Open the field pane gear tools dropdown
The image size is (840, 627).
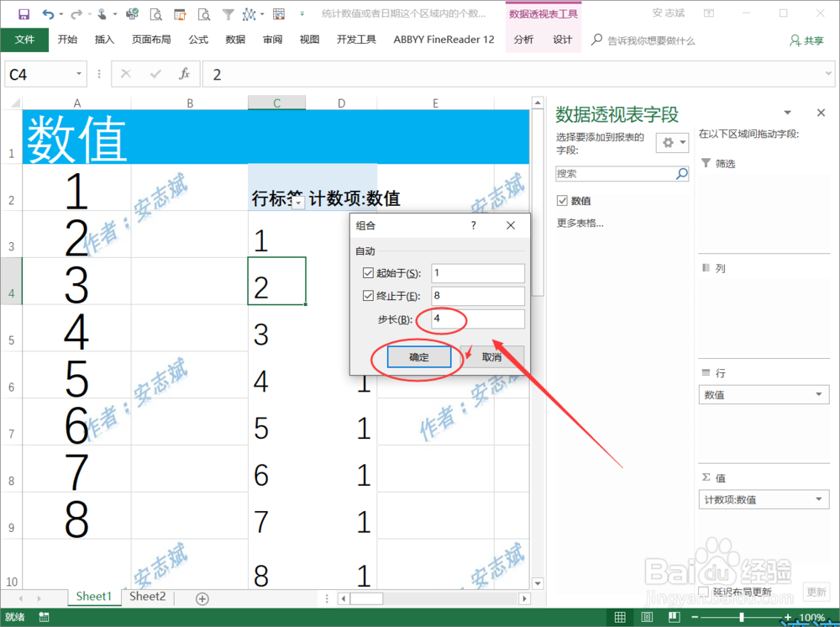(672, 143)
